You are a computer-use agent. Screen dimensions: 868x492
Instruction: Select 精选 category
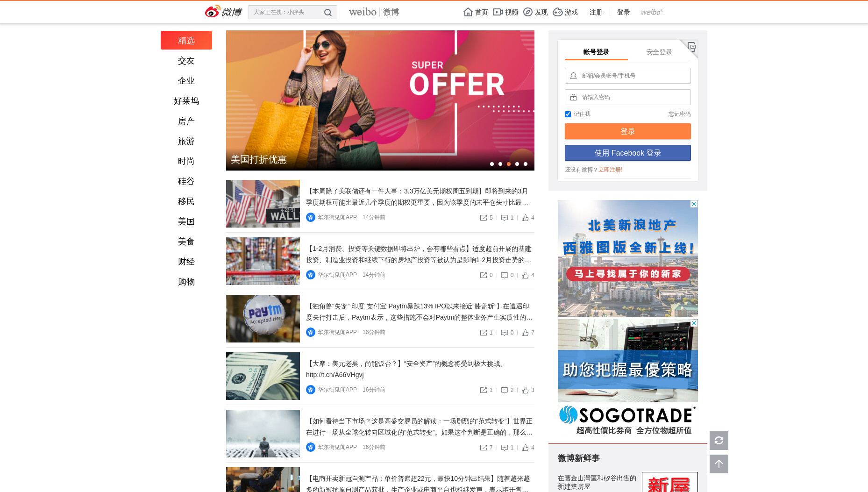click(186, 40)
